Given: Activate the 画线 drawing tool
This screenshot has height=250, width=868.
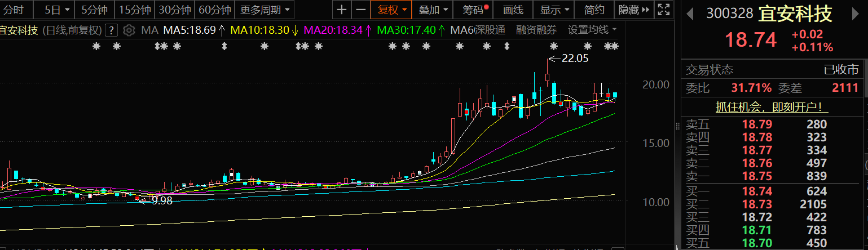Looking at the screenshot, I should click(513, 10).
